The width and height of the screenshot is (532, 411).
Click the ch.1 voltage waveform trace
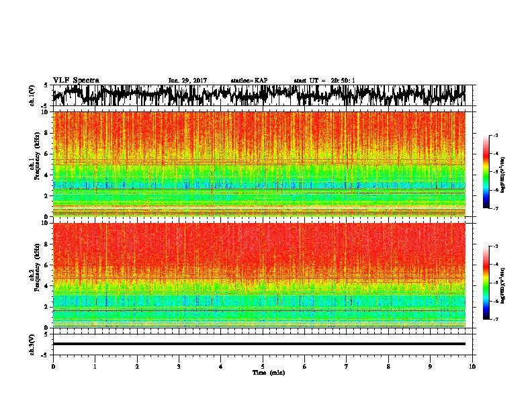259,95
